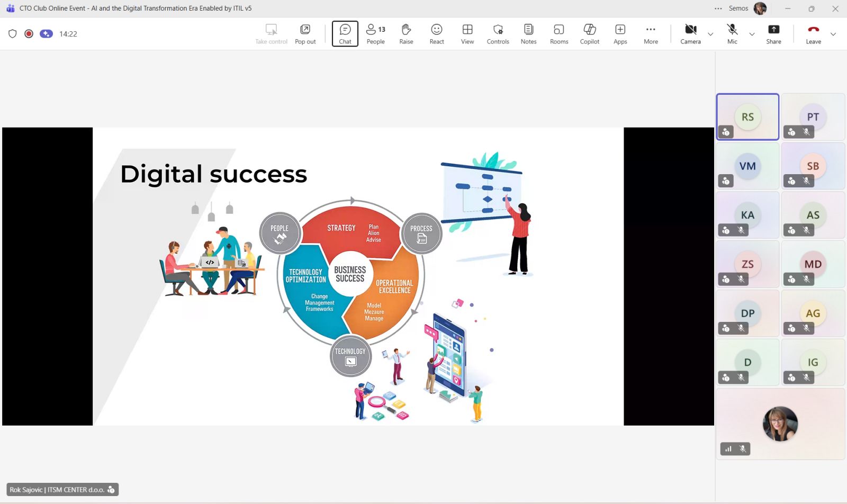Screen dimensions: 847x504
Task: Open Breakout Rooms
Action: pos(559,33)
